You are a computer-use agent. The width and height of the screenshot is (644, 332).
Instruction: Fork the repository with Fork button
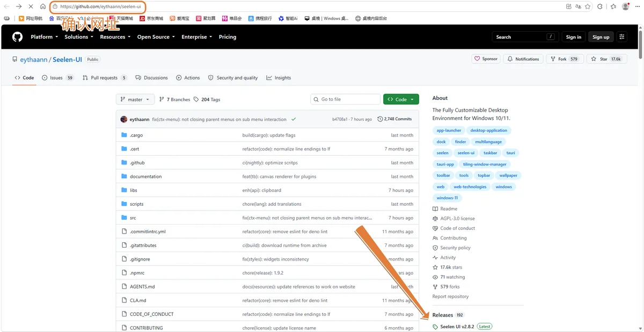coord(565,59)
